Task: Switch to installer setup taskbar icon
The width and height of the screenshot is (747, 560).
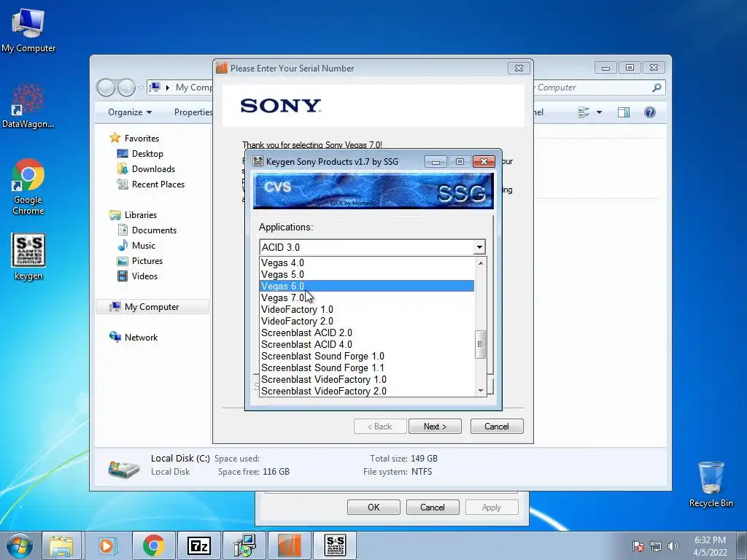Action: [x=244, y=545]
